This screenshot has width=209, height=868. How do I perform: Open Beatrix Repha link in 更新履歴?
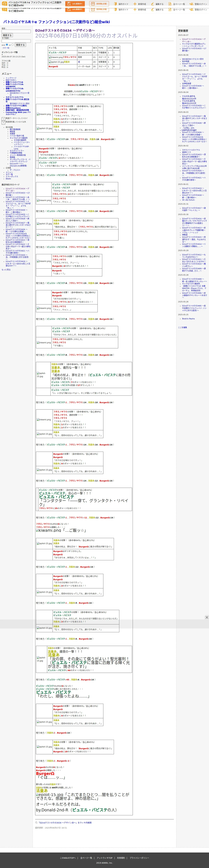click(188, 319)
